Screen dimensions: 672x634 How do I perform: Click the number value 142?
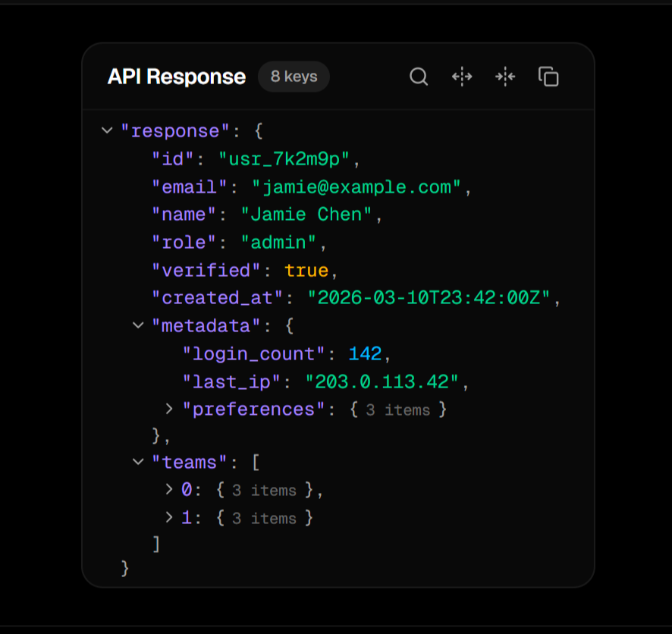tap(365, 354)
